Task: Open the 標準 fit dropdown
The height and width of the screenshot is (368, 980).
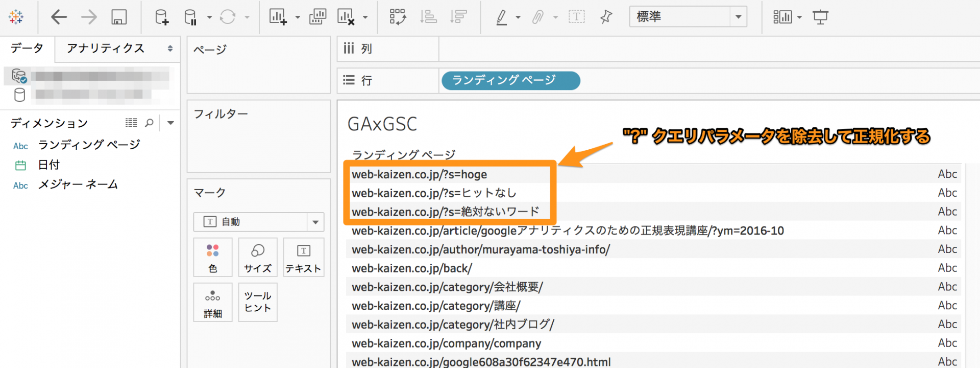Action: [688, 17]
